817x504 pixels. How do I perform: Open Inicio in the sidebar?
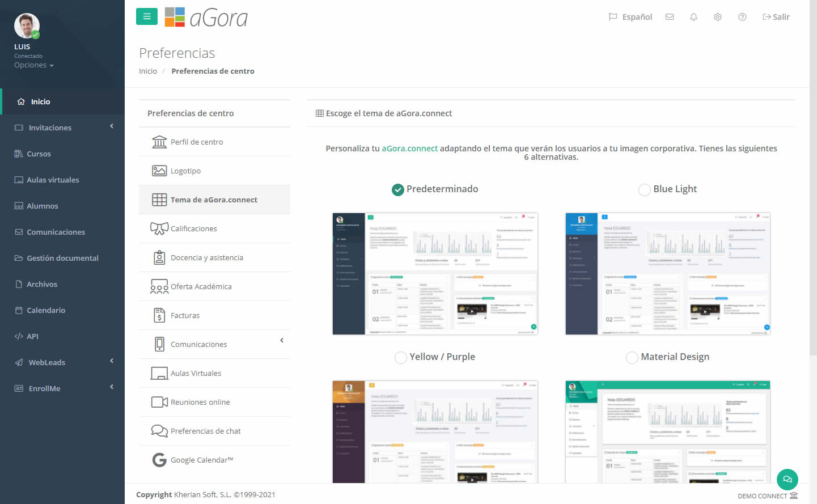click(x=62, y=101)
